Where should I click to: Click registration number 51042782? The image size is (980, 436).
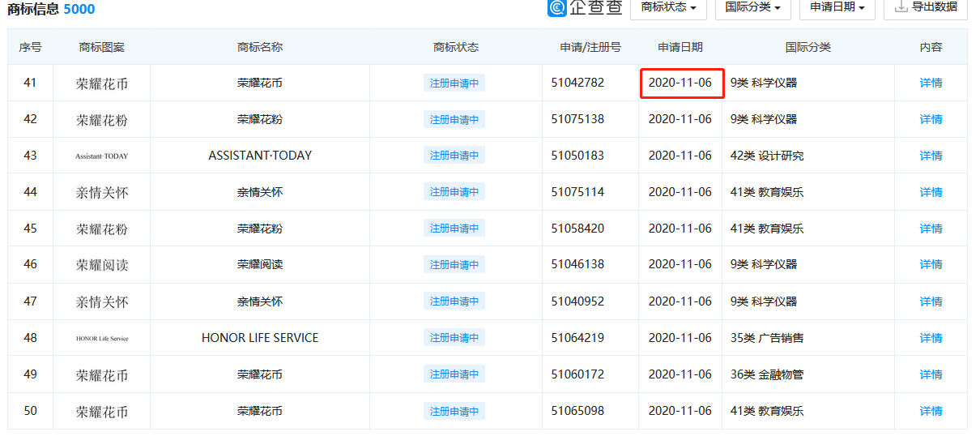pyautogui.click(x=577, y=83)
